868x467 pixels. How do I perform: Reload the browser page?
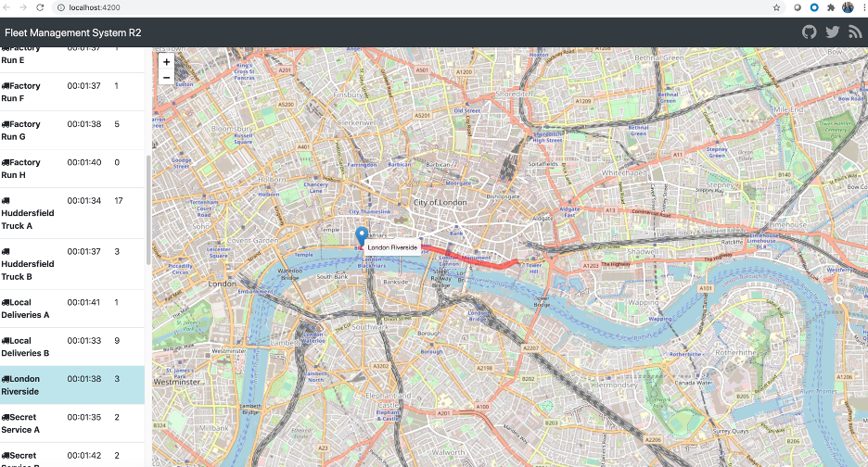(x=40, y=7)
